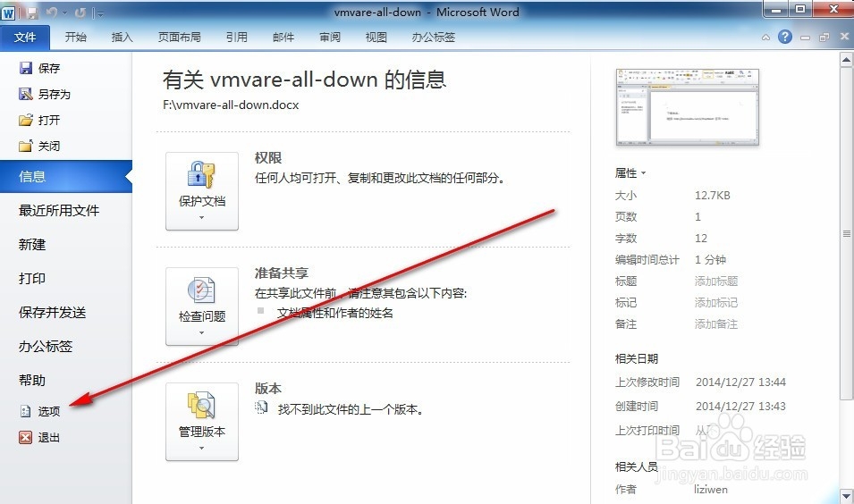Viewport: 854px width, 504px height.
Task: Click the Add Tag (添加标记) field
Action: [716, 303]
